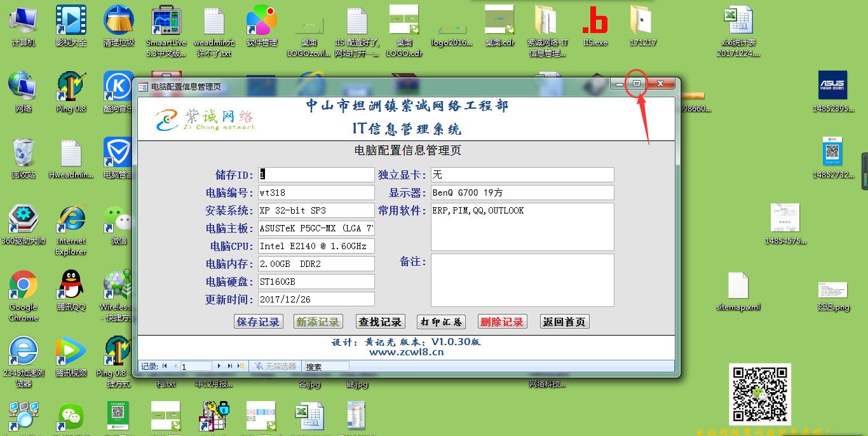Open 电脑管家 shield icon
Image resolution: width=868 pixels, height=436 pixels.
(x=119, y=158)
